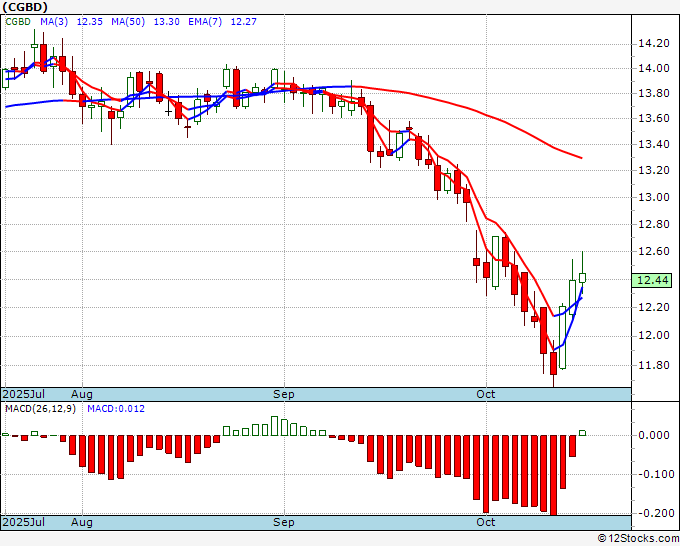Click Oct on the MACD time axis
Viewport: 680px width, 546px height.
485,522
